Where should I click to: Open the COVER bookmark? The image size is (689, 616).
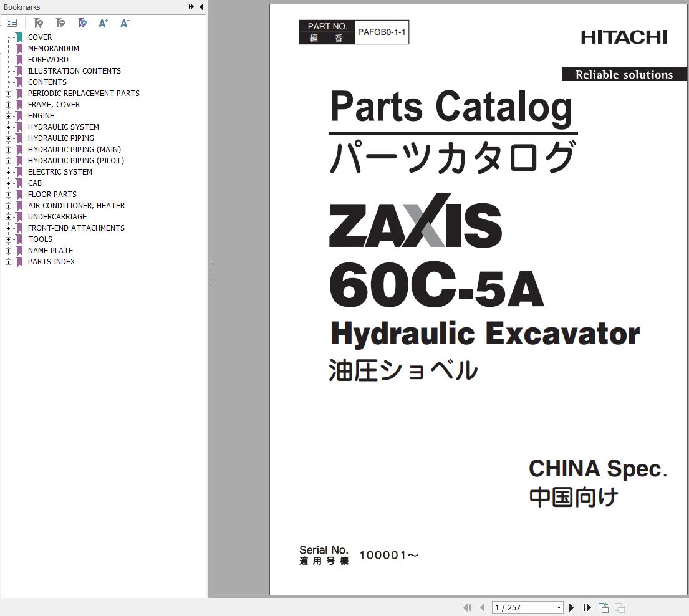tap(39, 37)
